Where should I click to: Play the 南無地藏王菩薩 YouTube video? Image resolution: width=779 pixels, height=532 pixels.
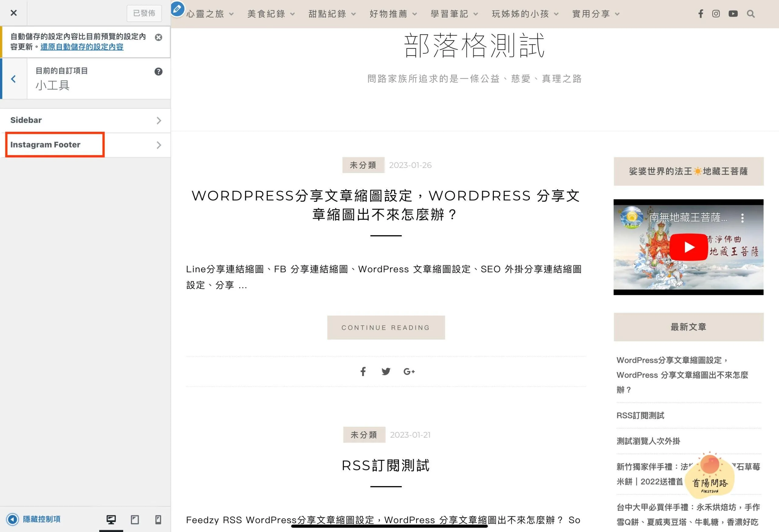[689, 247]
